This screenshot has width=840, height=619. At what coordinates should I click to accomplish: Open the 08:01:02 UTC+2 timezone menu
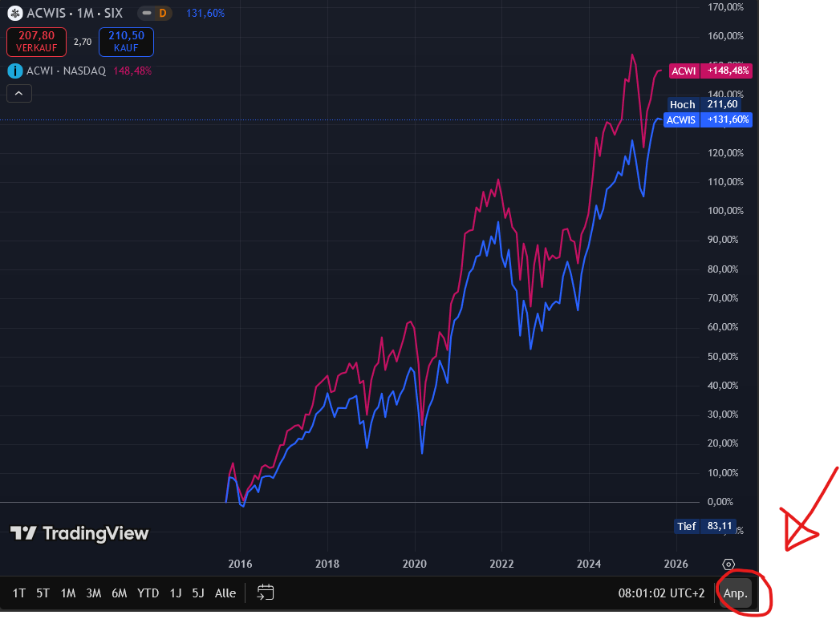pyautogui.click(x=661, y=593)
